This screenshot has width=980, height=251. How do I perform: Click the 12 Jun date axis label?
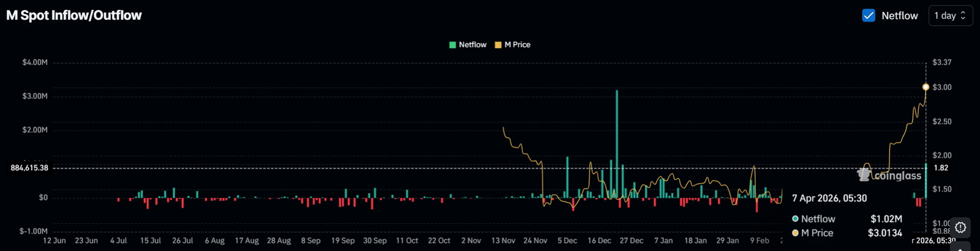[x=54, y=241]
